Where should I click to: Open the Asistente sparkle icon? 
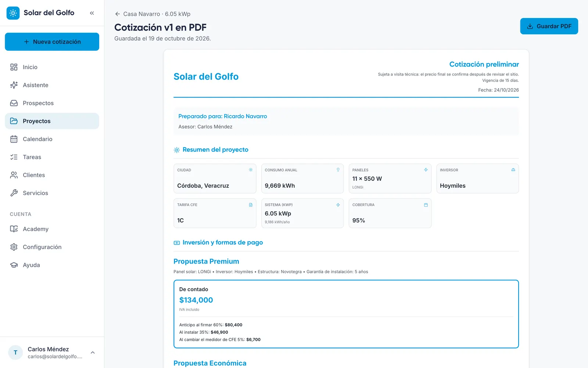[x=14, y=85]
